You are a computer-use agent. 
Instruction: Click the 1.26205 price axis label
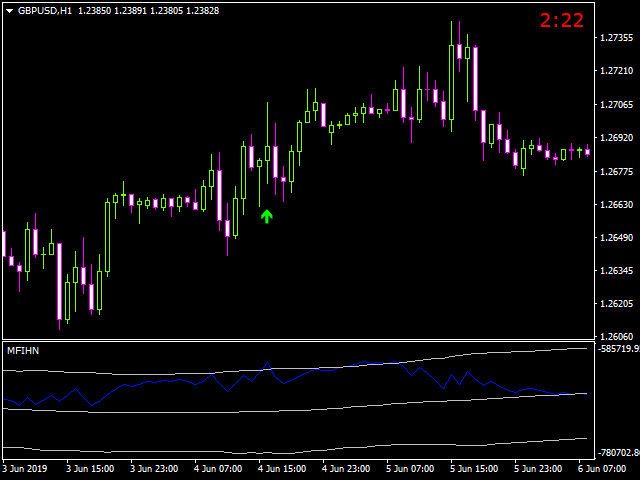click(617, 304)
